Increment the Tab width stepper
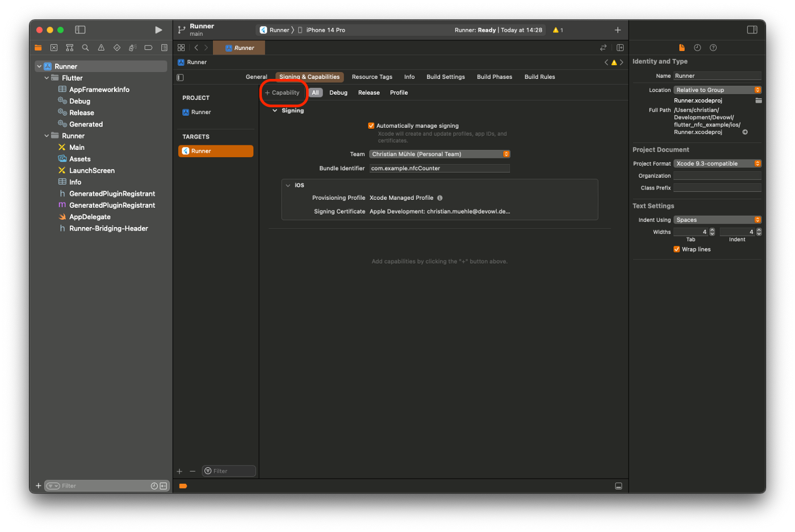This screenshot has height=532, width=795. pyautogui.click(x=712, y=230)
